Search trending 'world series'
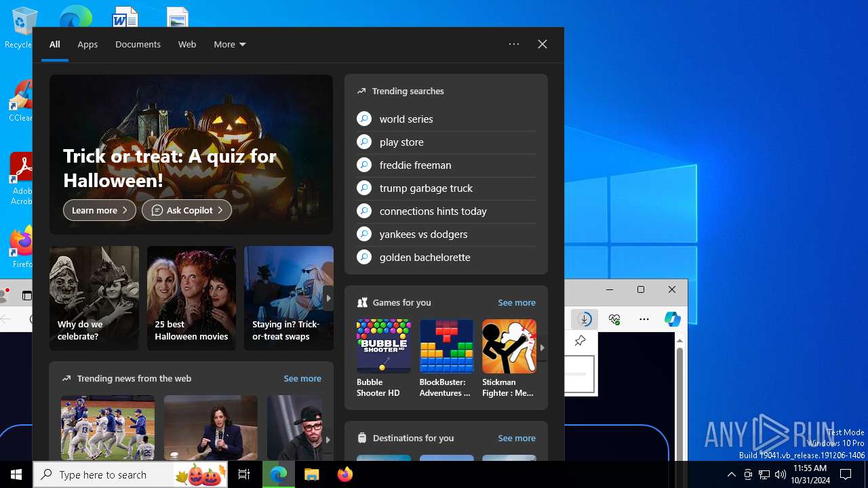 (x=446, y=119)
